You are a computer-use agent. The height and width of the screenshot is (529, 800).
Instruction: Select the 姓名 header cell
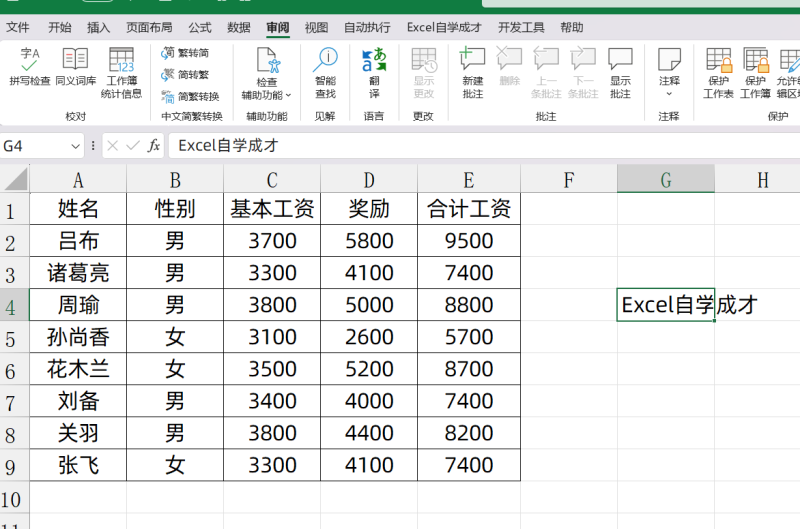[78, 208]
